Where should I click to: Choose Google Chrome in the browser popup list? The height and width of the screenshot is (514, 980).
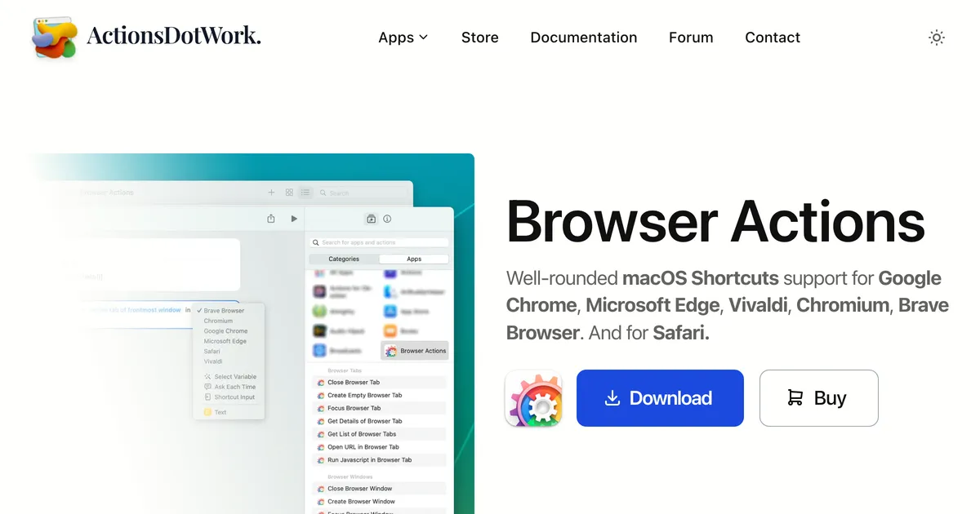225,331
